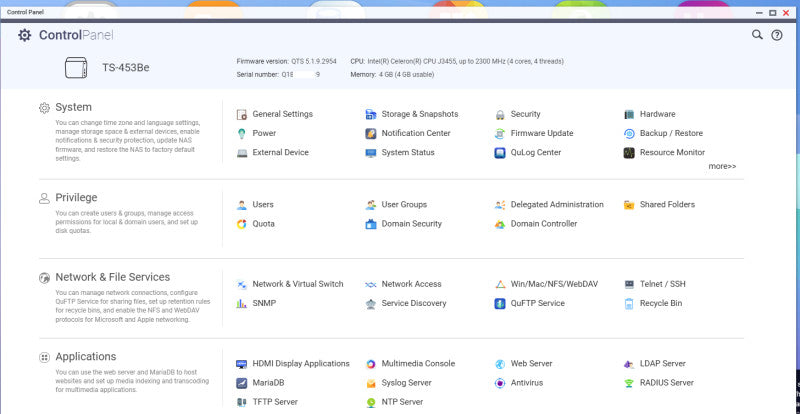Click the Serial number field text
The image size is (800, 414).
[x=278, y=75]
